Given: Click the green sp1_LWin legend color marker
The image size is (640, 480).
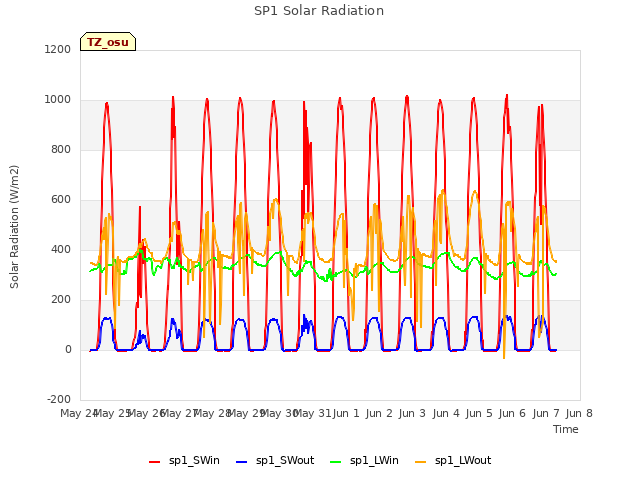Looking at the screenshot, I should [336, 462].
